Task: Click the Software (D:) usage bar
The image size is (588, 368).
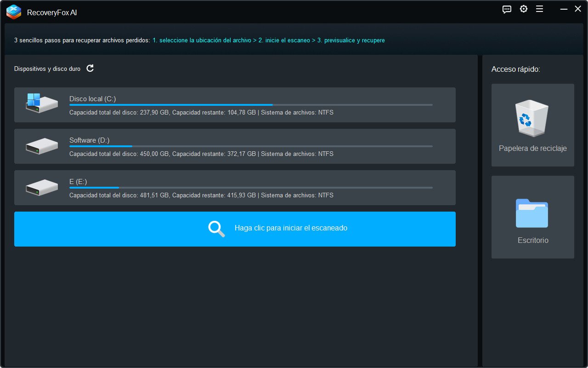Action: point(100,146)
